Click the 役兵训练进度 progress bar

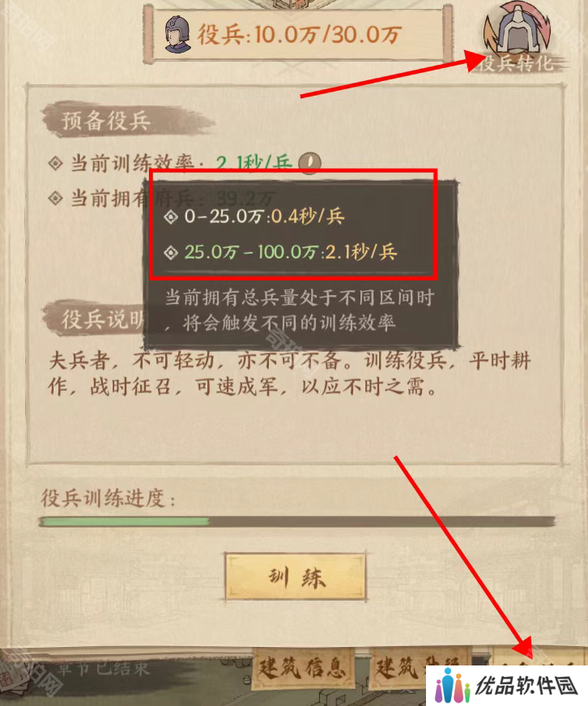pos(297,522)
